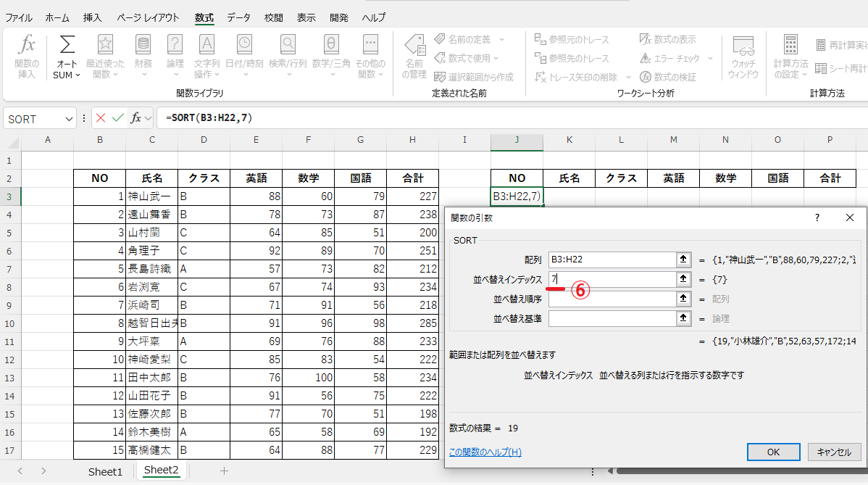Viewport: 868px width, 485px height.
Task: Open the データ ribbon tab
Action: 238,17
